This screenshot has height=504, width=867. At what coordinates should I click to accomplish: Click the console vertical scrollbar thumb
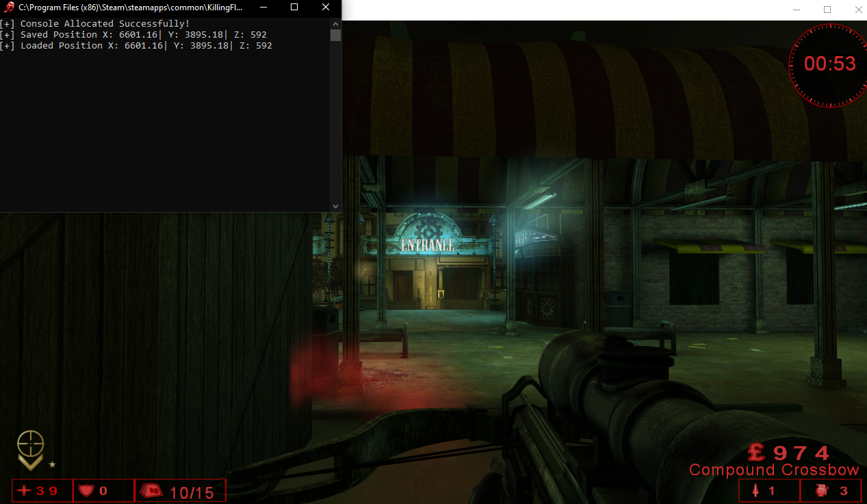335,36
